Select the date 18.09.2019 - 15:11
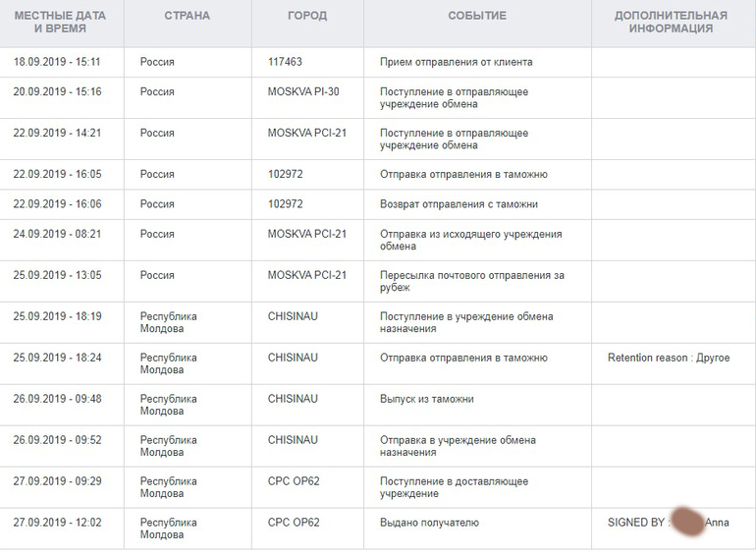The height and width of the screenshot is (556, 756). [57, 62]
